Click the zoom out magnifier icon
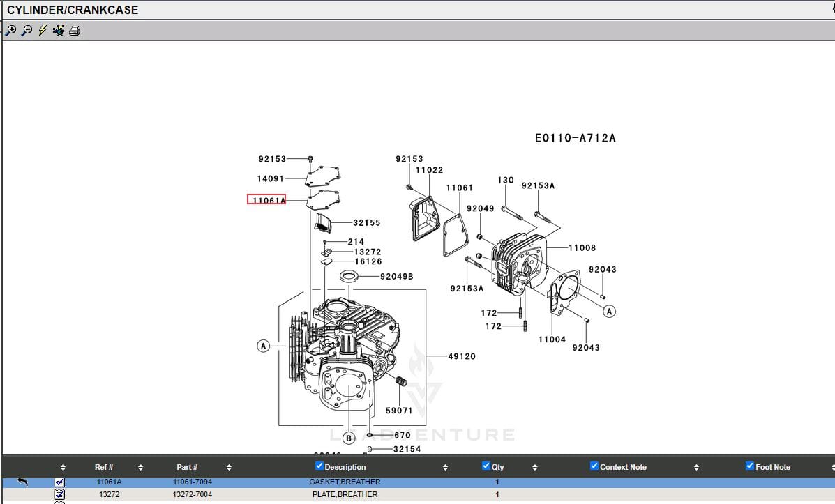The height and width of the screenshot is (504, 835). tap(27, 30)
